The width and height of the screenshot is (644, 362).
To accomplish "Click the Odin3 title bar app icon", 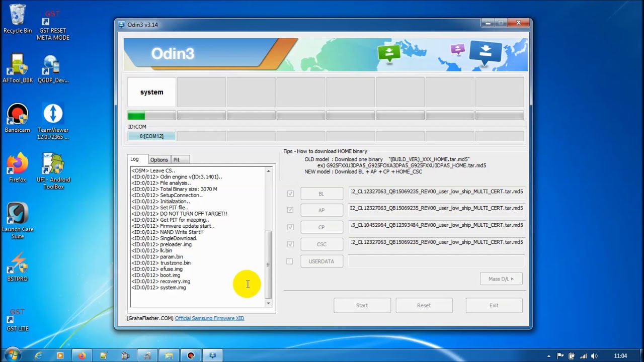I will pos(121,24).
